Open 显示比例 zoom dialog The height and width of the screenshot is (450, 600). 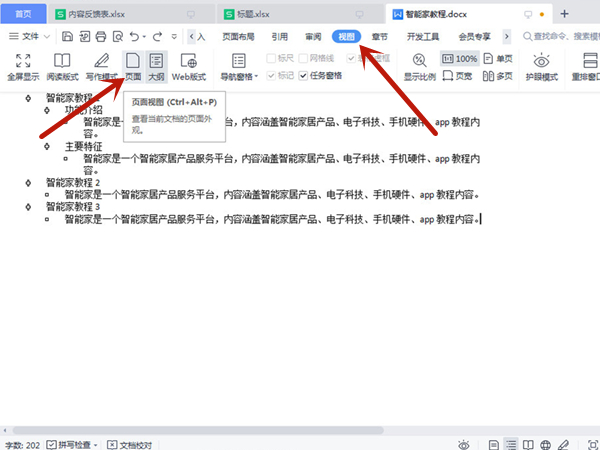419,66
